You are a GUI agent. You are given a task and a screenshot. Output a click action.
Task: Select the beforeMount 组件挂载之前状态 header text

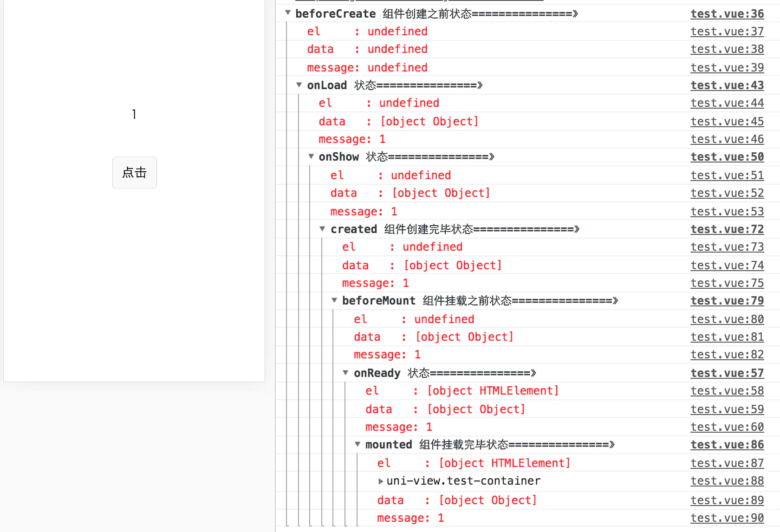[480, 301]
